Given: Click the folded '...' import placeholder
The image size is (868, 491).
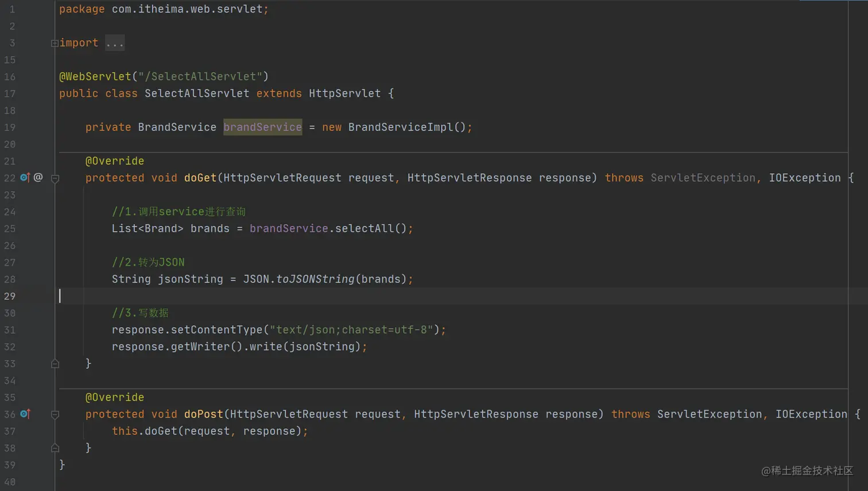Looking at the screenshot, I should pyautogui.click(x=115, y=43).
